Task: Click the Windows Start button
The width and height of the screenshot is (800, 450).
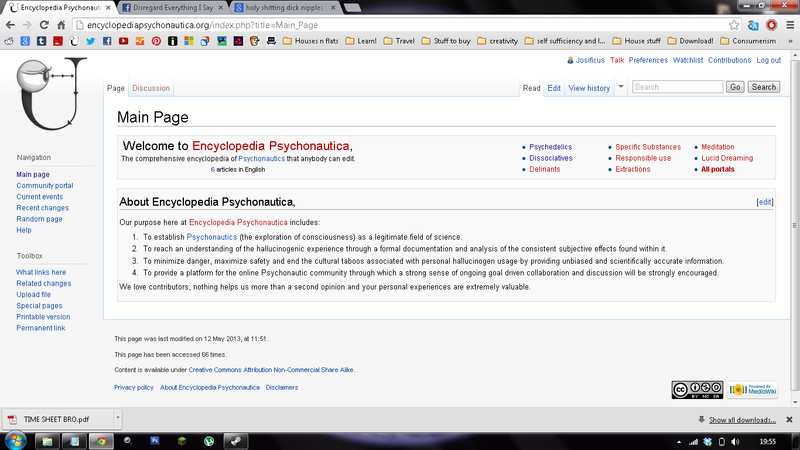Action: point(16,440)
